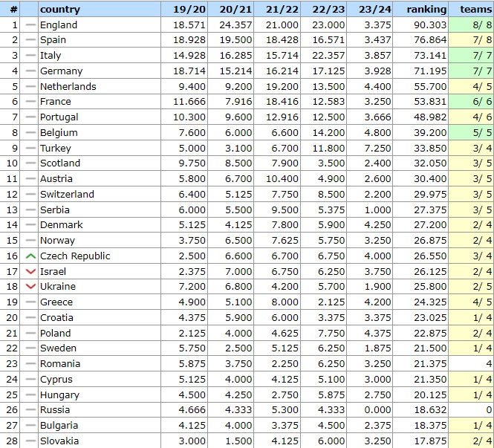Click Spain's ranking value 76.864
The height and width of the screenshot is (448, 494).
tap(430, 40)
